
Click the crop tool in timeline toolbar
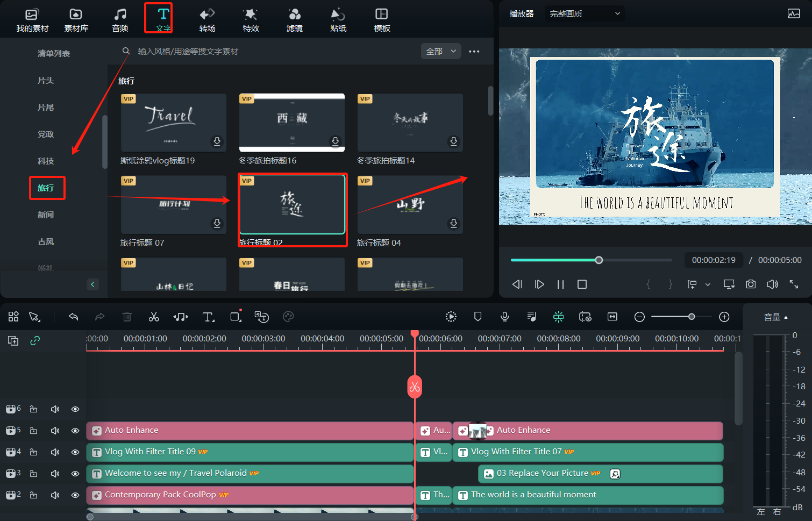(236, 316)
